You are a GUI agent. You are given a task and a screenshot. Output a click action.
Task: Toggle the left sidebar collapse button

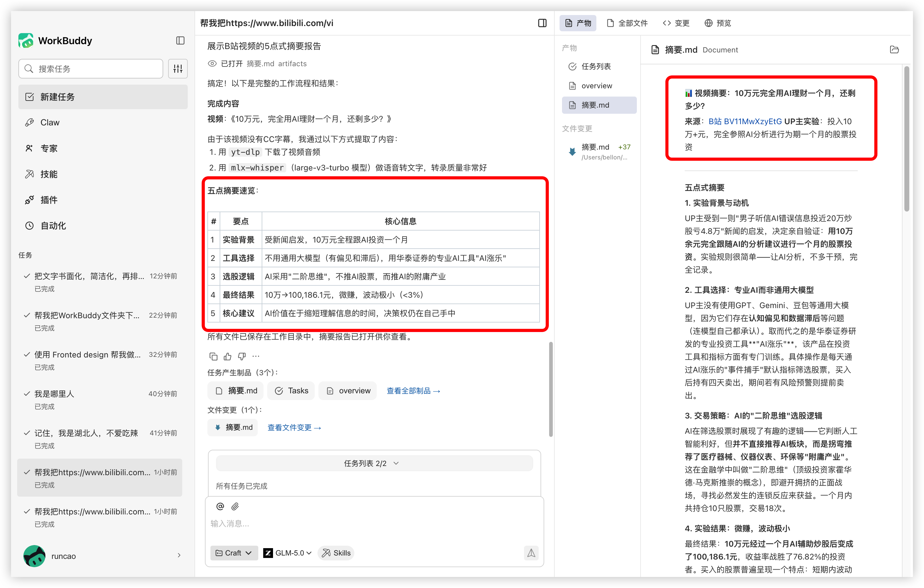click(x=180, y=41)
